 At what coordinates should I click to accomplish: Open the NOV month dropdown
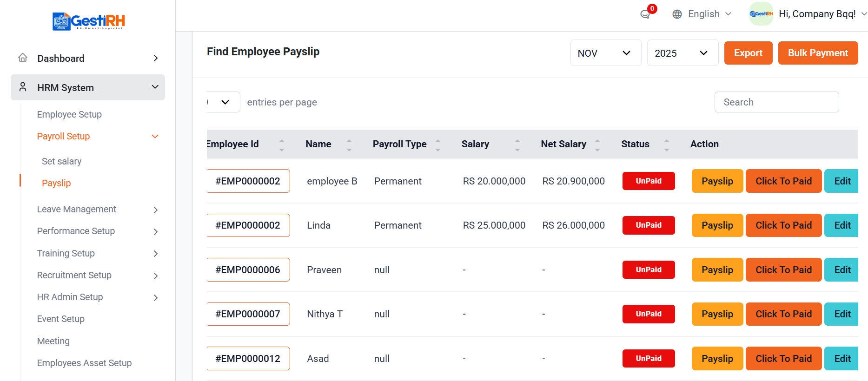point(605,53)
